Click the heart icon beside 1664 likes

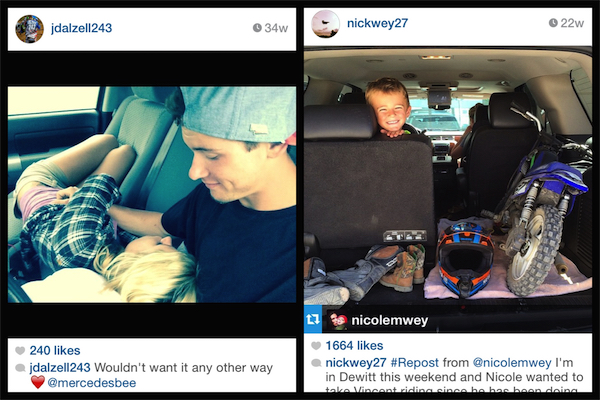pyautogui.click(x=316, y=346)
